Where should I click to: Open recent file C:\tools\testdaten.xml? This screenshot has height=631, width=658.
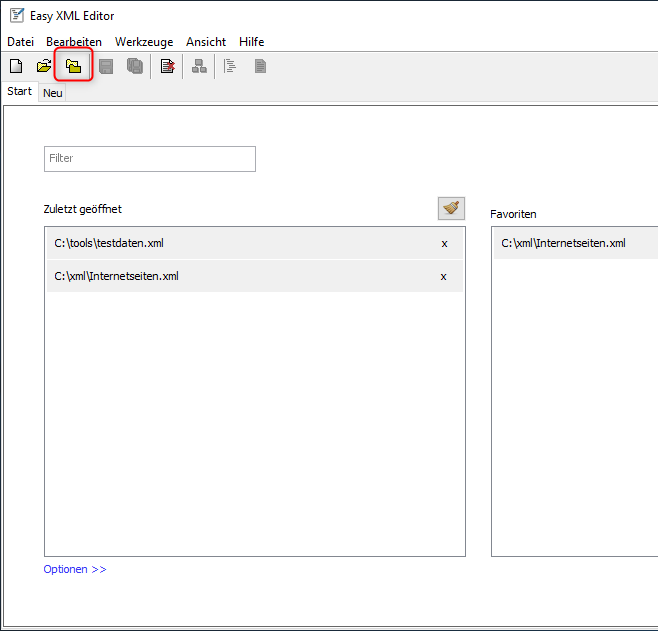pyautogui.click(x=109, y=244)
